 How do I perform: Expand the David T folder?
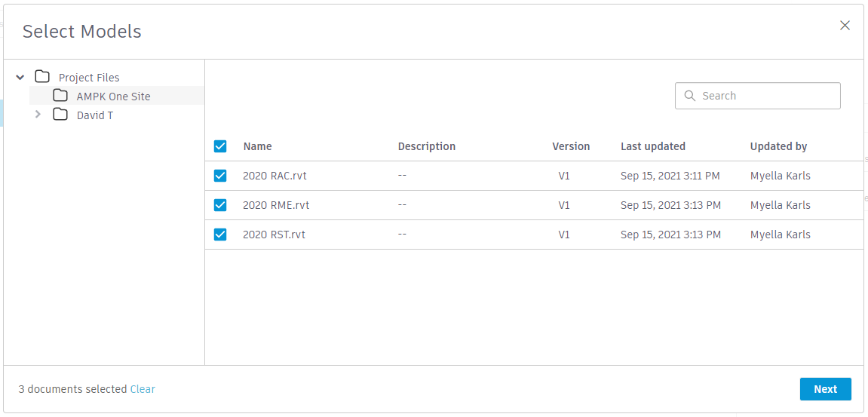(x=38, y=115)
